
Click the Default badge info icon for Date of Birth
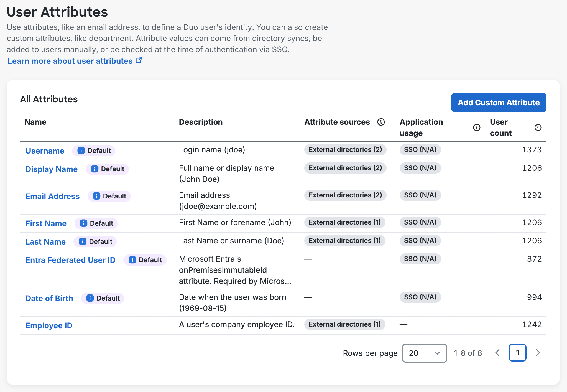point(90,298)
